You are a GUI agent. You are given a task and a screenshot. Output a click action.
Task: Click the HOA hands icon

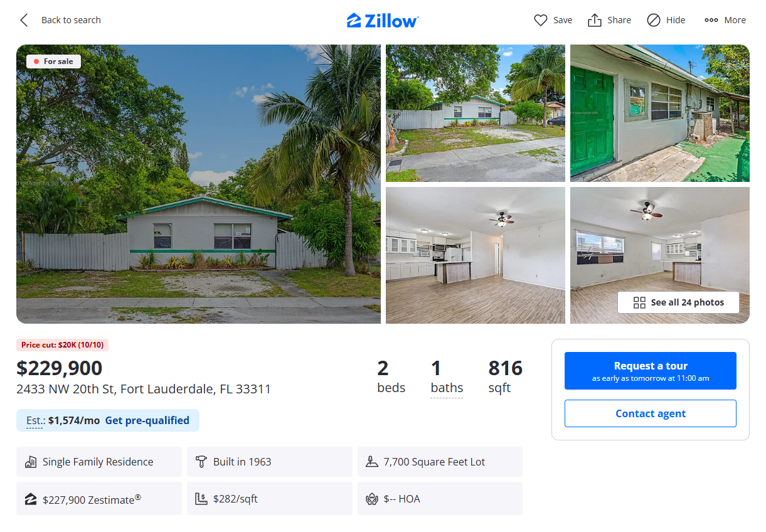[371, 499]
